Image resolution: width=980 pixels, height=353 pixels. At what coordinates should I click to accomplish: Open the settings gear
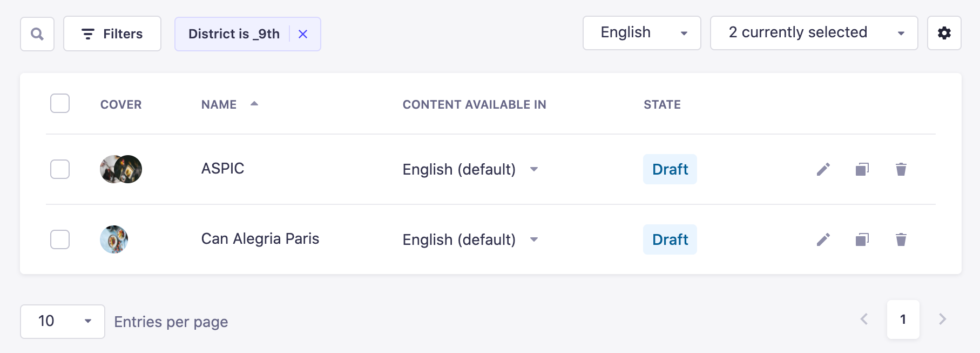[x=944, y=33]
